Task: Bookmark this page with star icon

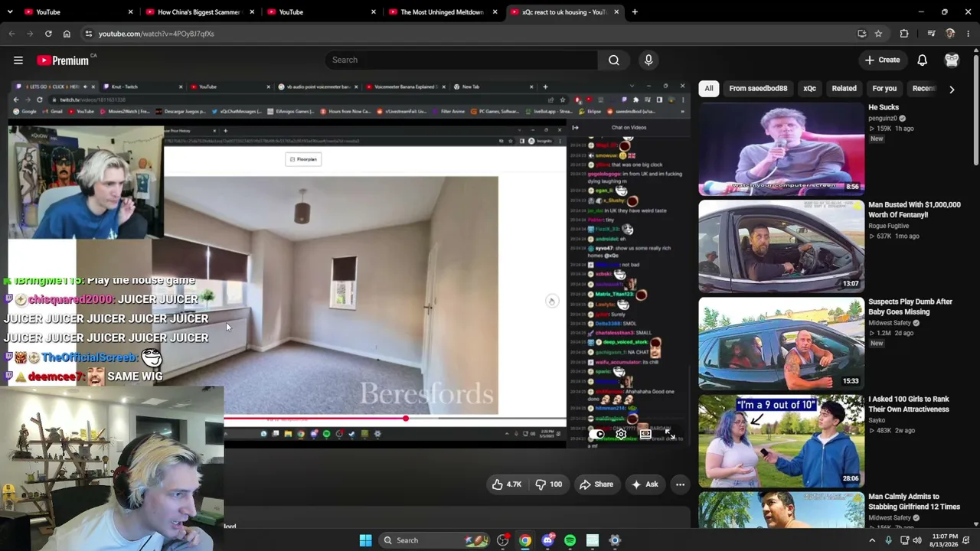Action: (878, 34)
